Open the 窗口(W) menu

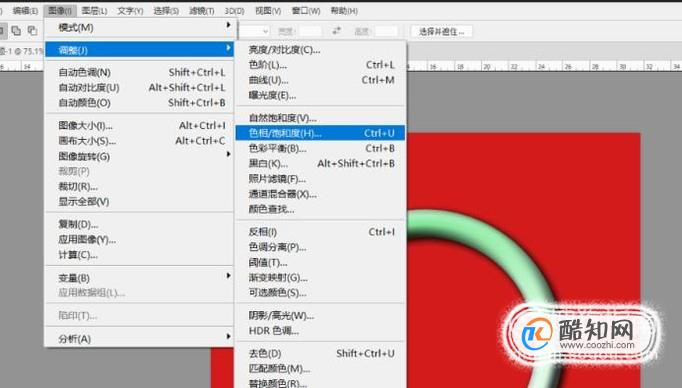pos(306,10)
